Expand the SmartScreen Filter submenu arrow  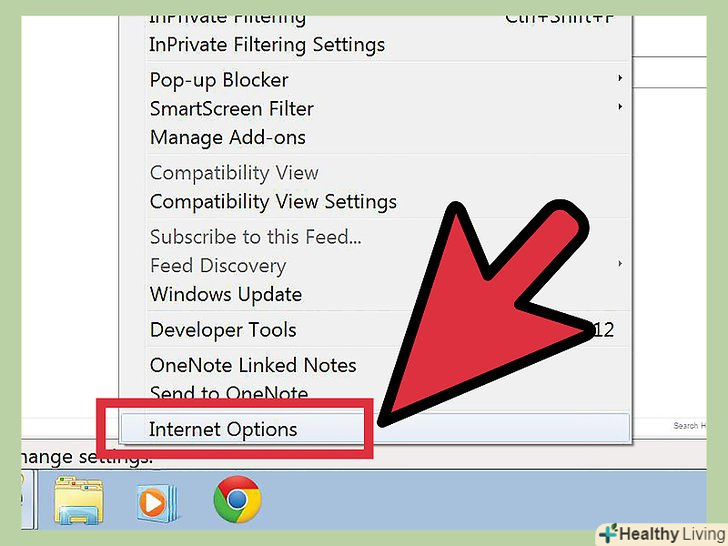click(x=620, y=107)
